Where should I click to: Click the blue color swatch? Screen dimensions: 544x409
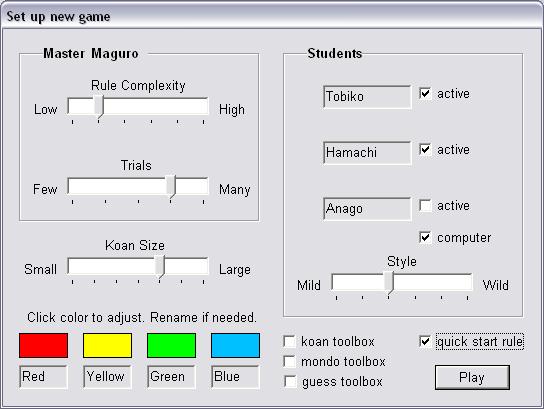pos(235,346)
